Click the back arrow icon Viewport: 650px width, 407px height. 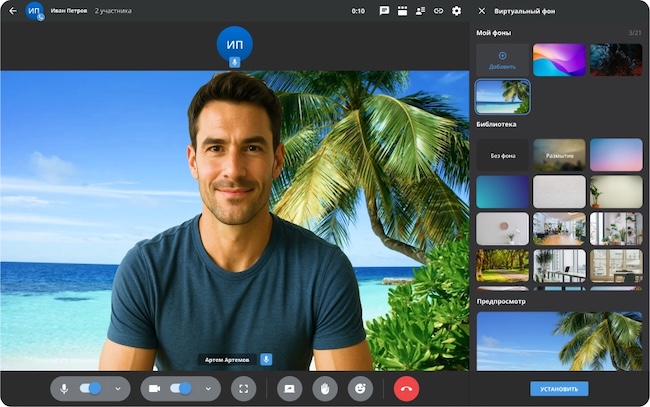coord(13,11)
